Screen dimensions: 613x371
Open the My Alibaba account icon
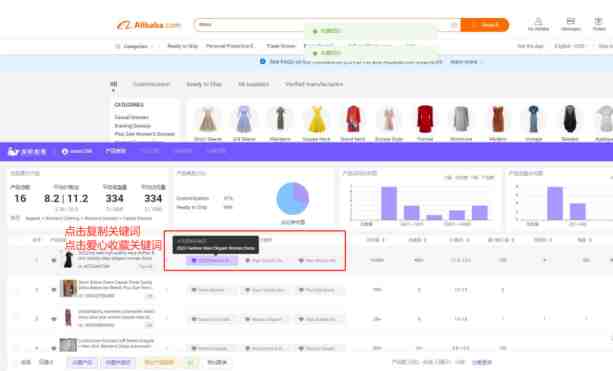(x=538, y=21)
